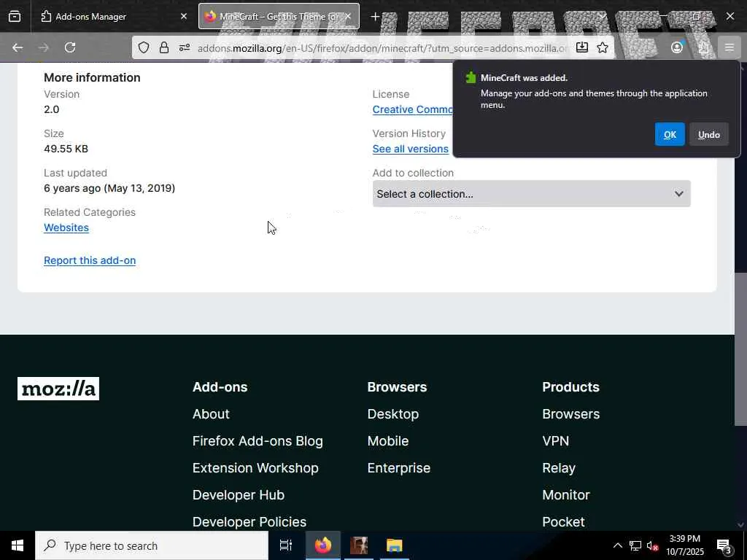Open the Creative Commons license link
The height and width of the screenshot is (560, 747).
coord(412,109)
